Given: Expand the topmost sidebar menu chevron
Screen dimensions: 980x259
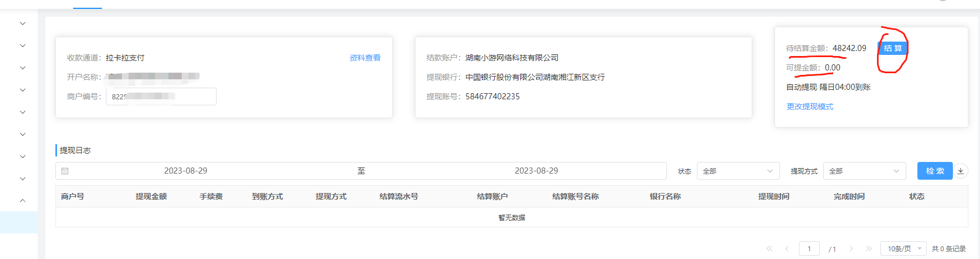Looking at the screenshot, I should (x=23, y=23).
